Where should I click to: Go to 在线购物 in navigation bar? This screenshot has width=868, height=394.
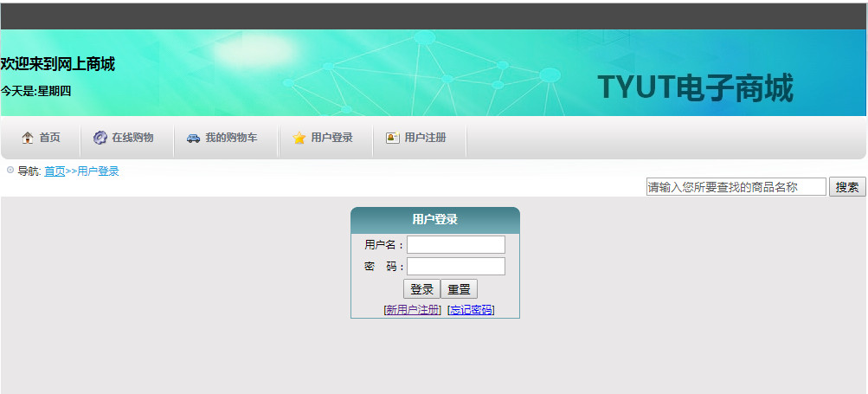pos(133,138)
